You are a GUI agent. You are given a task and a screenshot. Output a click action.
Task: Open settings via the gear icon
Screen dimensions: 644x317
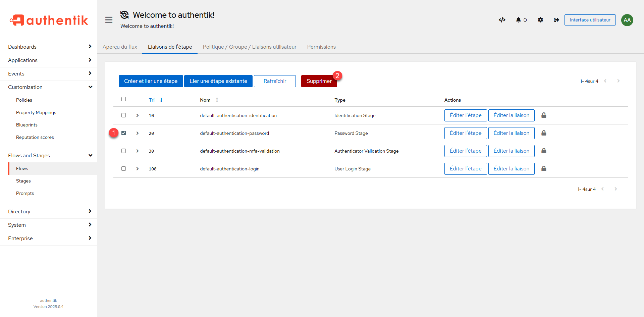(x=540, y=20)
